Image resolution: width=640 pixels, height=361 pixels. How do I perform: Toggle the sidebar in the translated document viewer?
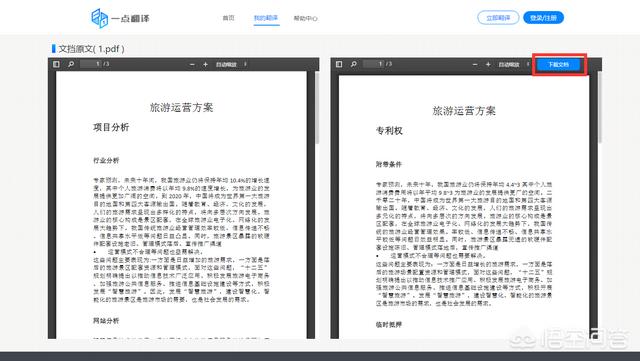click(x=339, y=64)
